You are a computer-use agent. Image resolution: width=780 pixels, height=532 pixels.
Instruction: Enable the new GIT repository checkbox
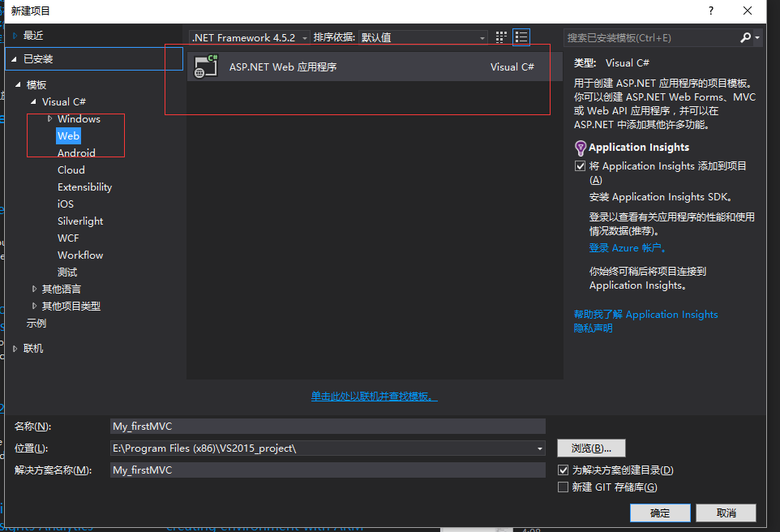(x=564, y=487)
